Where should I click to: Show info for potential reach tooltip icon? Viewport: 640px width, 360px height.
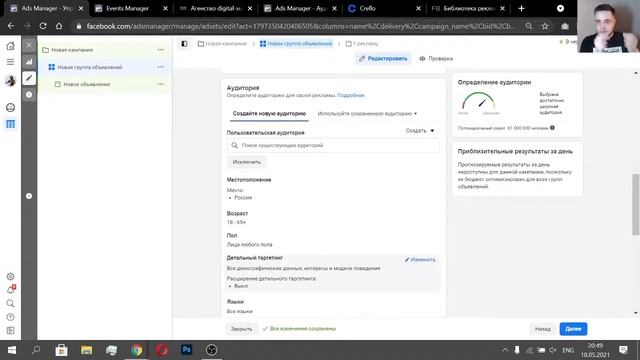pos(552,128)
